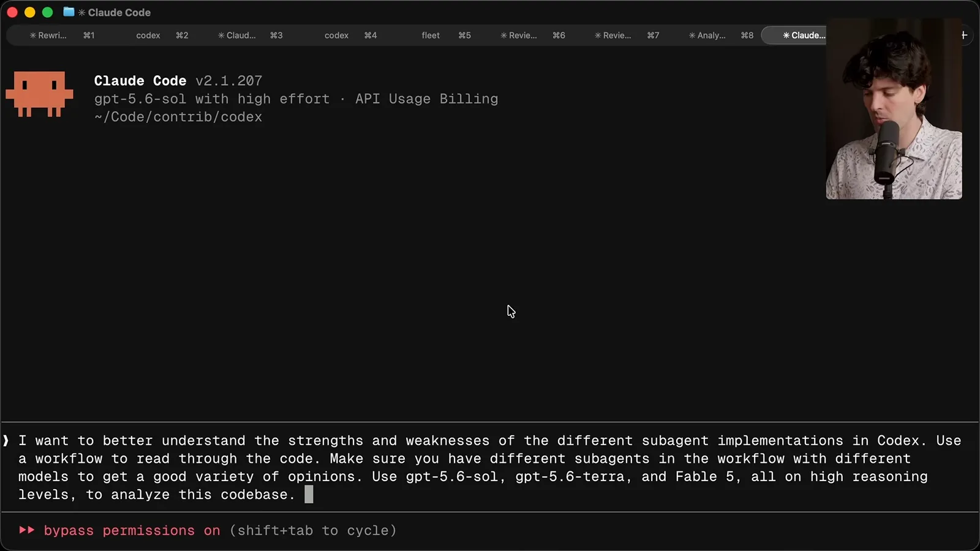The width and height of the screenshot is (980, 551).
Task: Open the codex tab with shortcut ⌘2
Action: [x=162, y=36]
